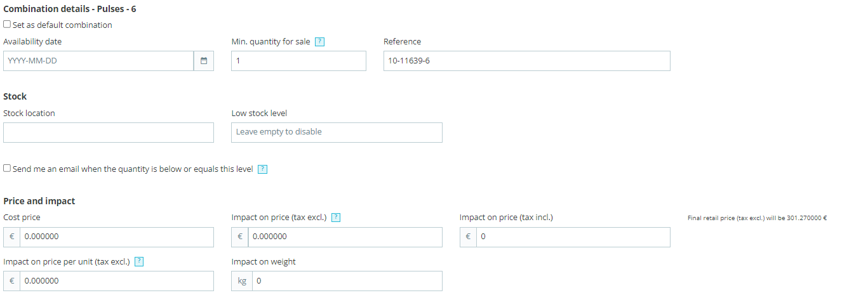Click help icon next to email notification option
The height and width of the screenshot is (307, 868).
pyautogui.click(x=262, y=169)
